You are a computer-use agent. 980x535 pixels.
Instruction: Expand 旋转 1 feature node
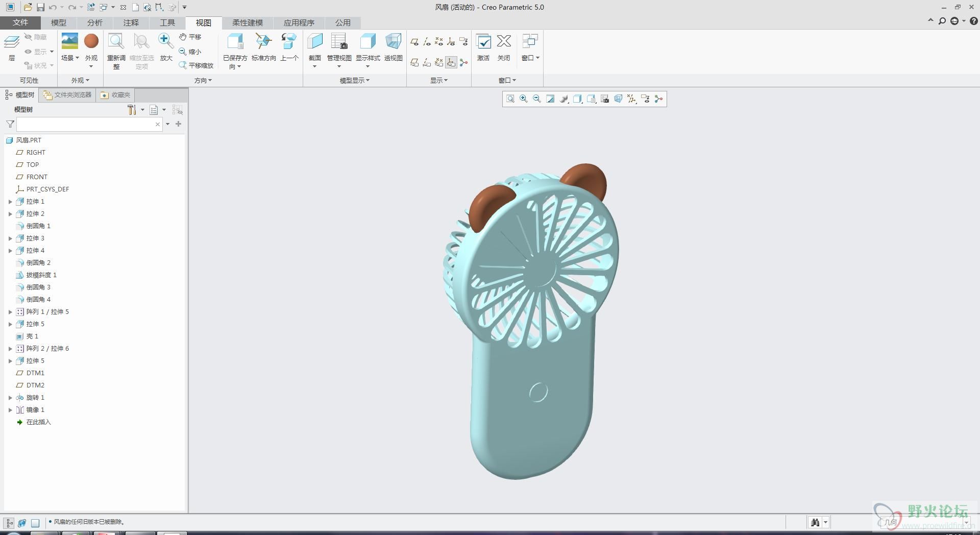click(10, 398)
